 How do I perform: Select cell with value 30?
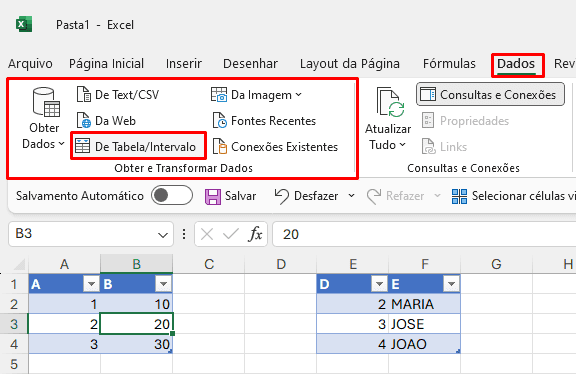136,344
